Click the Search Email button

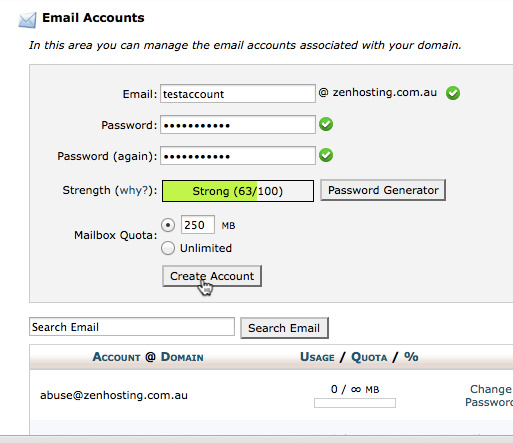[284, 328]
